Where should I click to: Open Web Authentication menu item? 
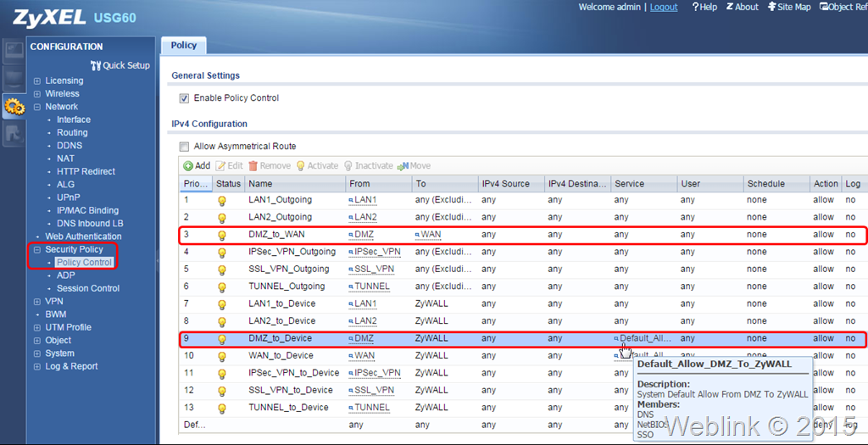(84, 236)
